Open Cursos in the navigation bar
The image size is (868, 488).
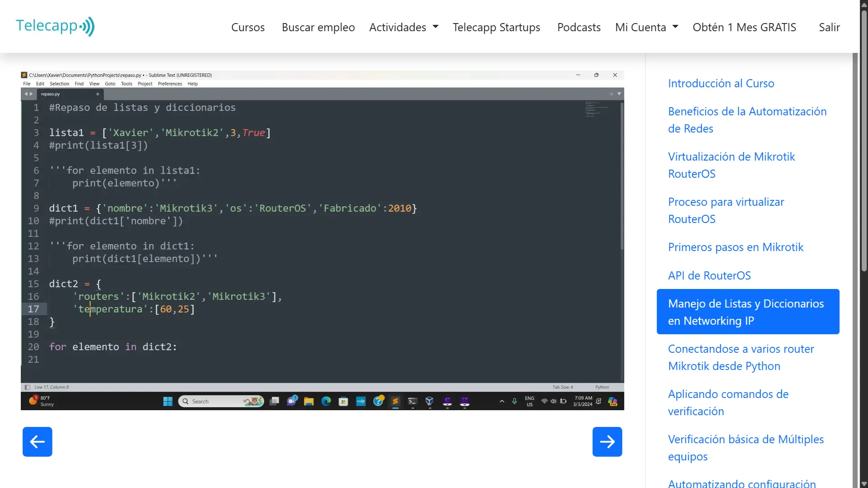click(248, 27)
